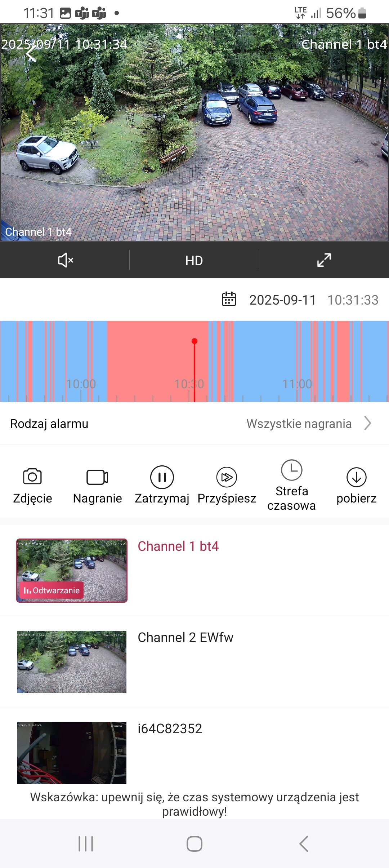This screenshot has width=389, height=868.
Task: Select the 2025-09-11 date text
Action: (x=282, y=300)
